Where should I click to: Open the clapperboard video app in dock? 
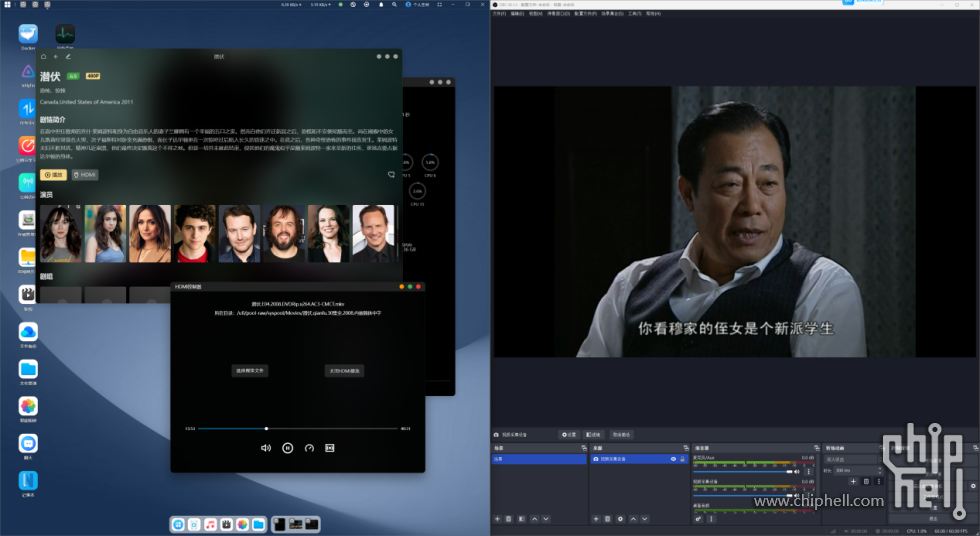click(226, 524)
